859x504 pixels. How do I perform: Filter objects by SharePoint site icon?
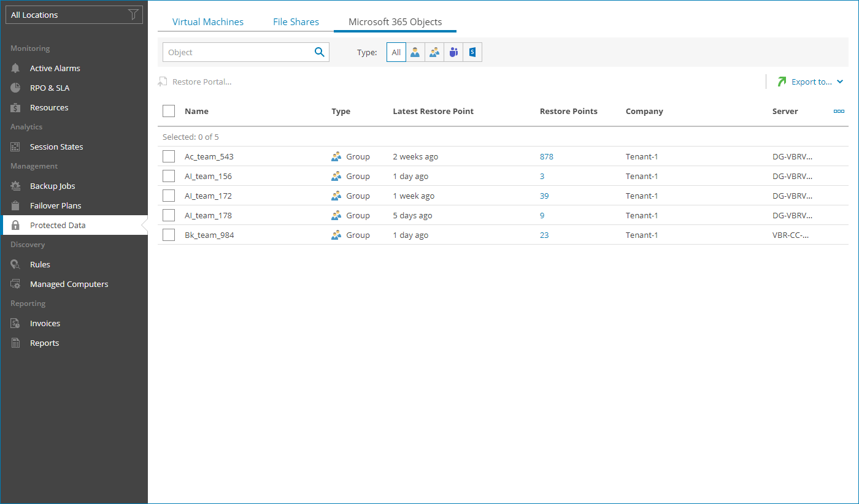coord(472,53)
